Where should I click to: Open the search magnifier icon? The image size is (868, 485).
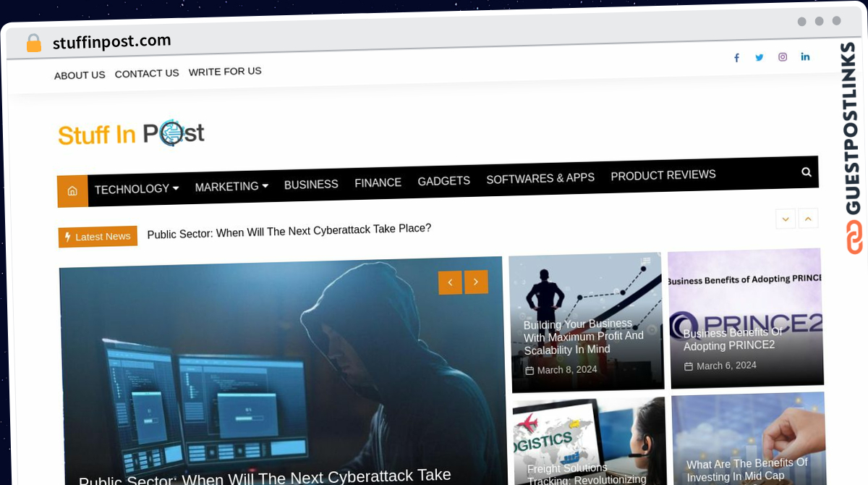coord(807,172)
